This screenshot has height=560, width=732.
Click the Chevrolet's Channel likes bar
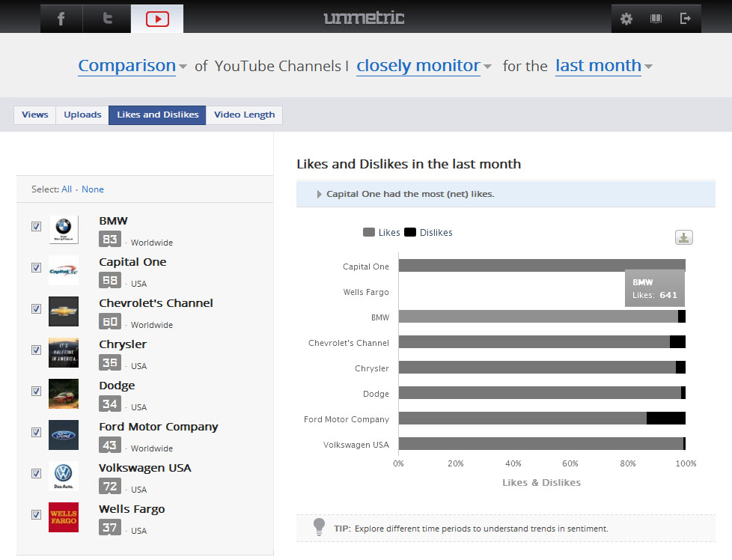(534, 341)
